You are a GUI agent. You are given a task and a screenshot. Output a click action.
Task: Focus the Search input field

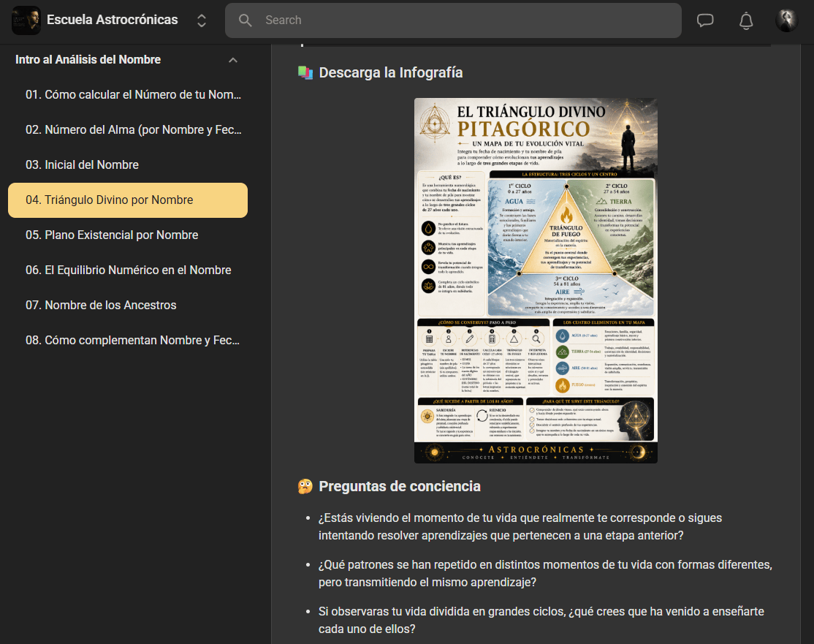click(x=453, y=20)
